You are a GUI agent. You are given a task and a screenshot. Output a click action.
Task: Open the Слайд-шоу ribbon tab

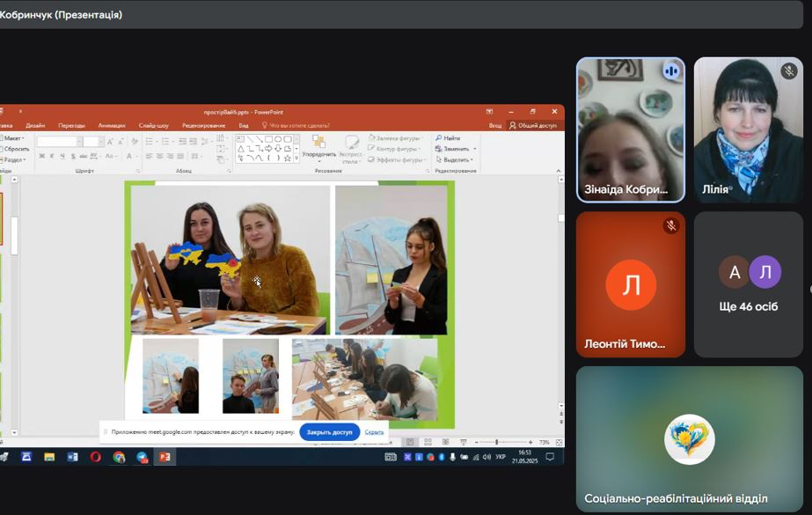153,125
